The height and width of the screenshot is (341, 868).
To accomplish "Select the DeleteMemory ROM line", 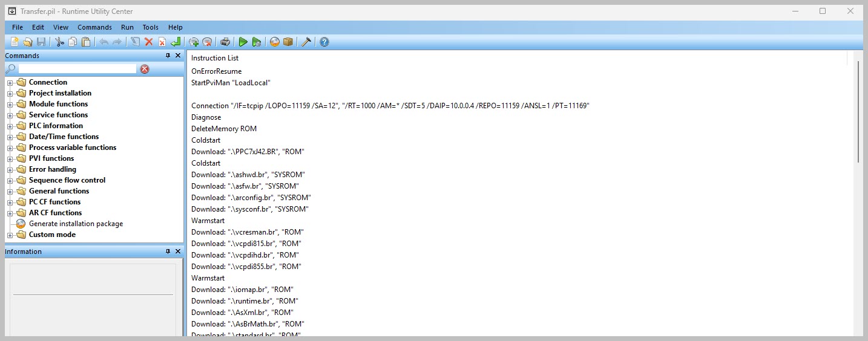I will [224, 129].
